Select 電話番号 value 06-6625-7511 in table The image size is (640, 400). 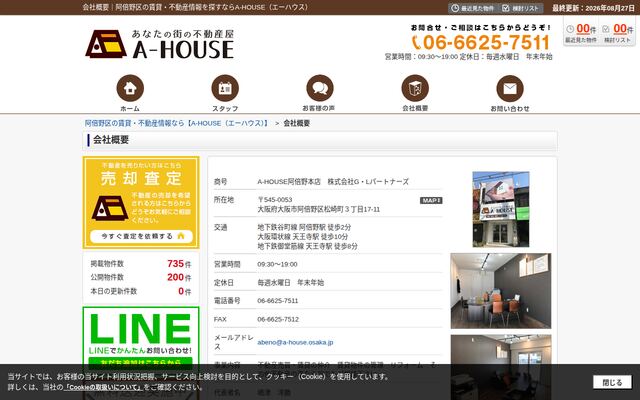[278, 301]
